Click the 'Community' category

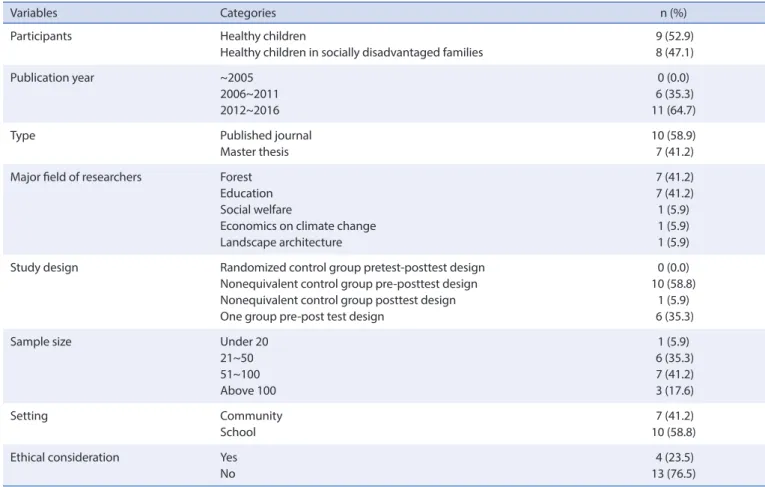pyautogui.click(x=251, y=416)
